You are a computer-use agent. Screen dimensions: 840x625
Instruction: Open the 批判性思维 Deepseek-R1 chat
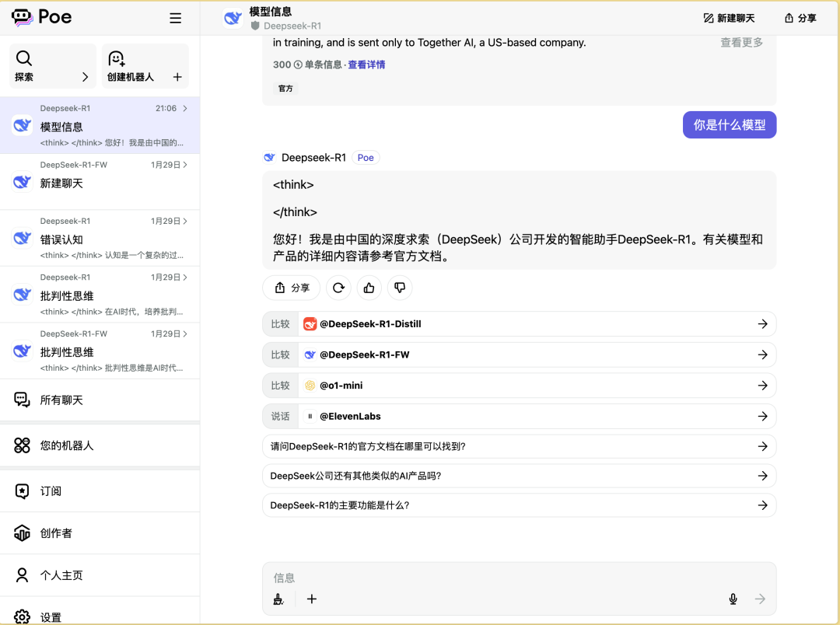click(x=100, y=294)
